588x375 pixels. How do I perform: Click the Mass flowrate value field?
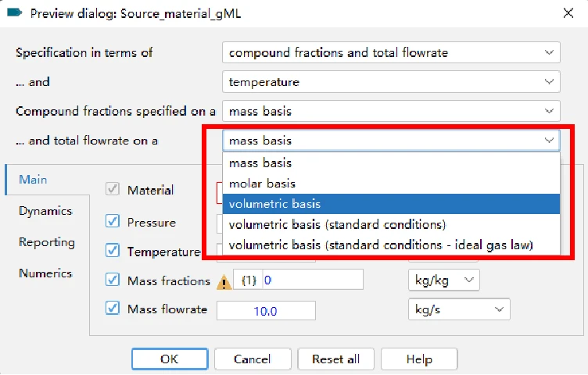click(x=266, y=311)
